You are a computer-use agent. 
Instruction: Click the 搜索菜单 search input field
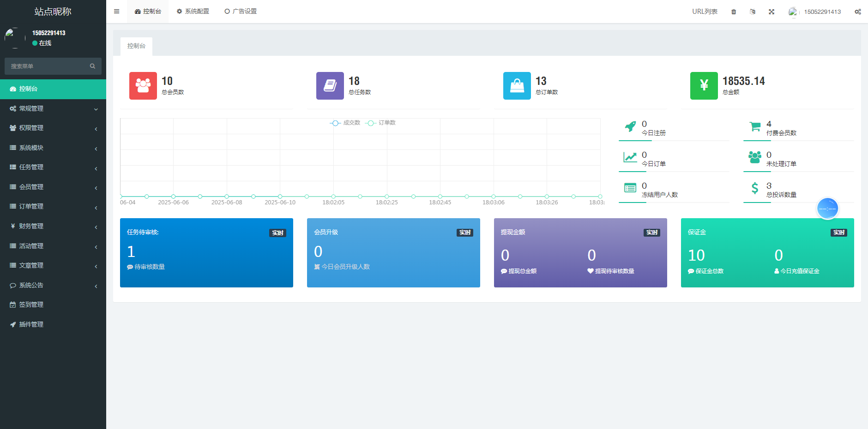pyautogui.click(x=46, y=66)
